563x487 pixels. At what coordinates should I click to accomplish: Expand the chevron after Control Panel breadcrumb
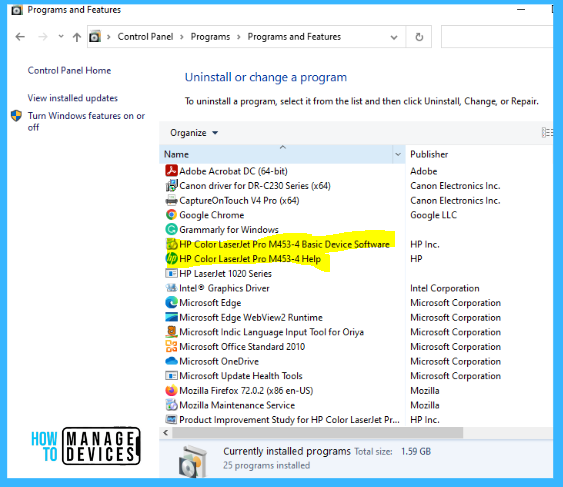click(182, 37)
